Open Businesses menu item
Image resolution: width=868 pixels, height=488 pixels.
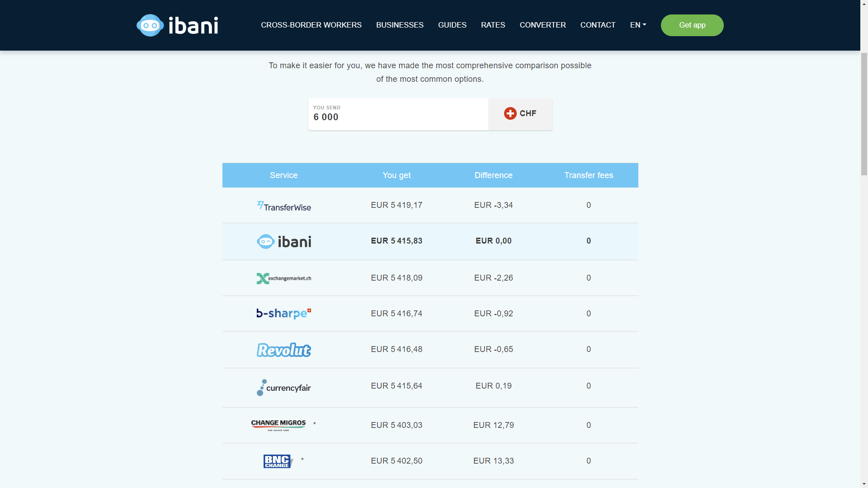click(x=400, y=25)
